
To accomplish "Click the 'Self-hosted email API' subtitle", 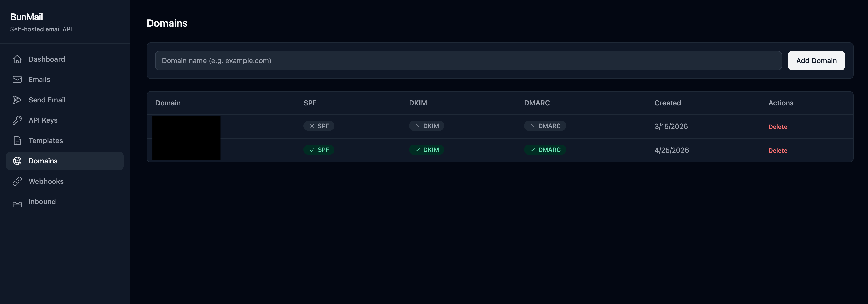I will (41, 29).
